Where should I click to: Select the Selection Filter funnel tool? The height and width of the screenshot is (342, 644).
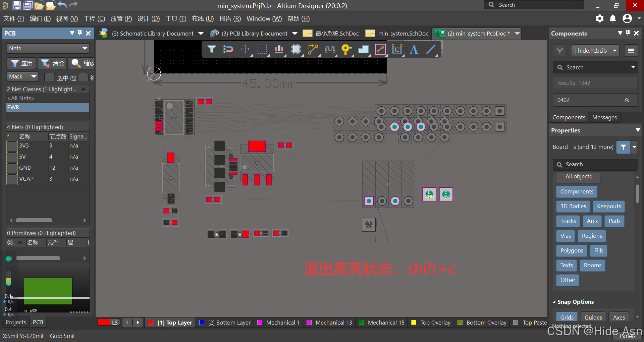(x=212, y=49)
